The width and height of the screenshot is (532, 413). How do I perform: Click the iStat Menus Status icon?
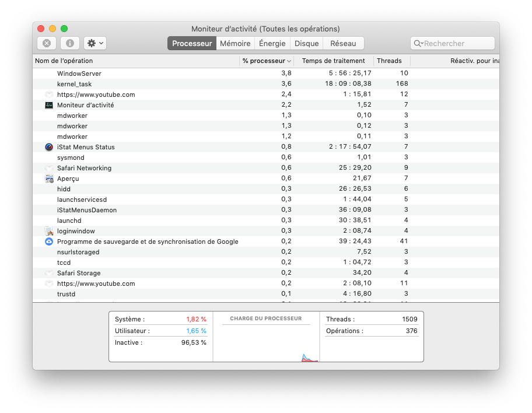click(49, 147)
